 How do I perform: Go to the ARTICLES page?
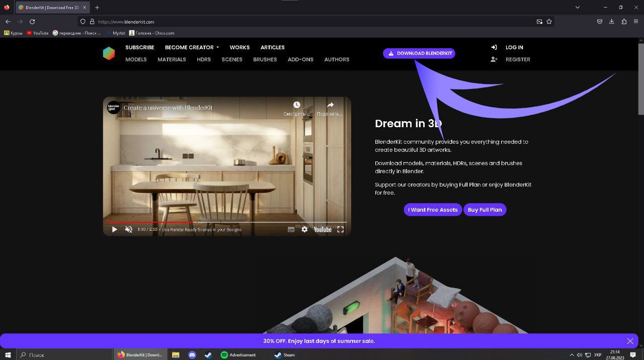click(x=273, y=47)
